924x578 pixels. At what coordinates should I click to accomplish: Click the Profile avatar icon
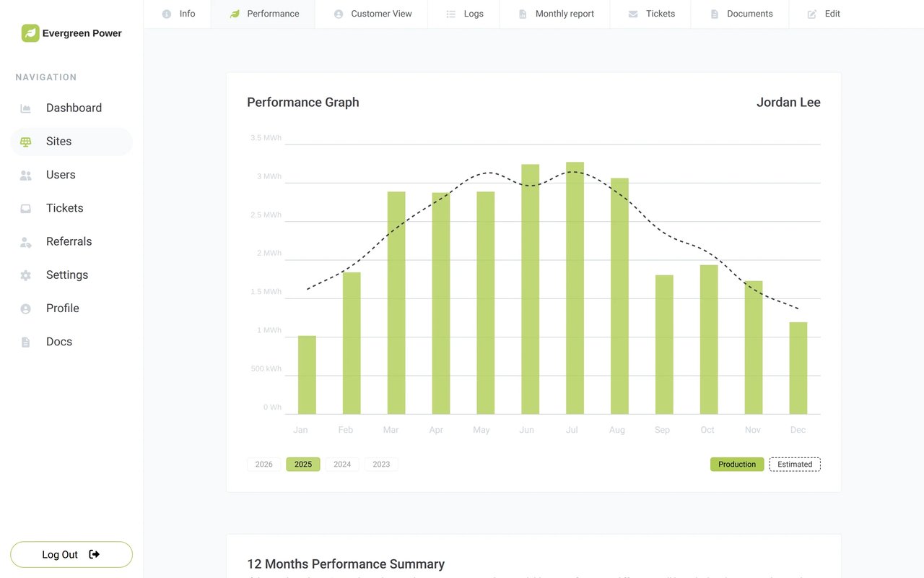pyautogui.click(x=26, y=309)
